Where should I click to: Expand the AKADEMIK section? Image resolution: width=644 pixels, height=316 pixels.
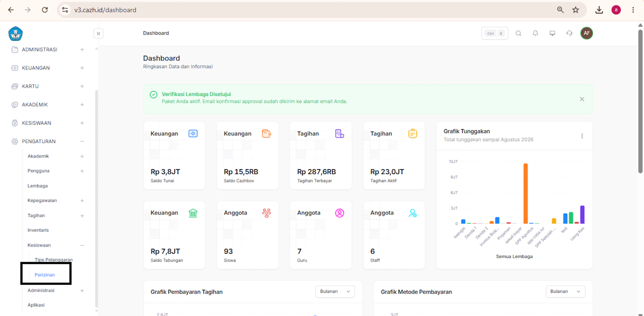(82, 105)
